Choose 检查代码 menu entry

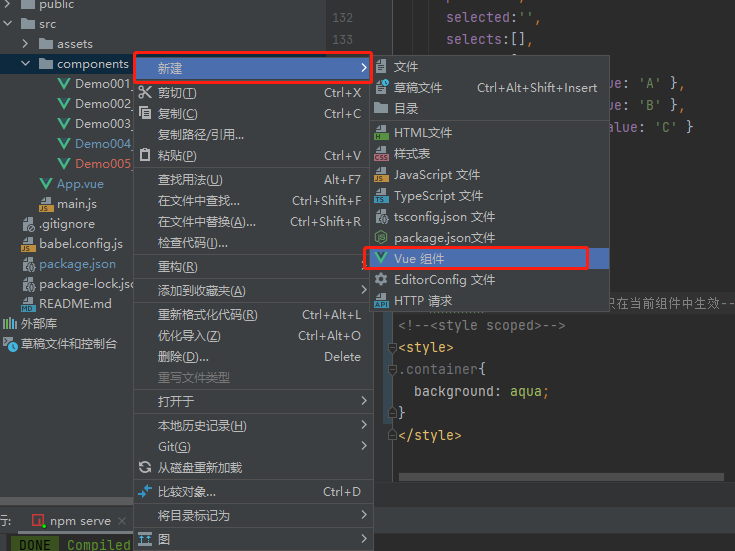pyautogui.click(x=253, y=242)
